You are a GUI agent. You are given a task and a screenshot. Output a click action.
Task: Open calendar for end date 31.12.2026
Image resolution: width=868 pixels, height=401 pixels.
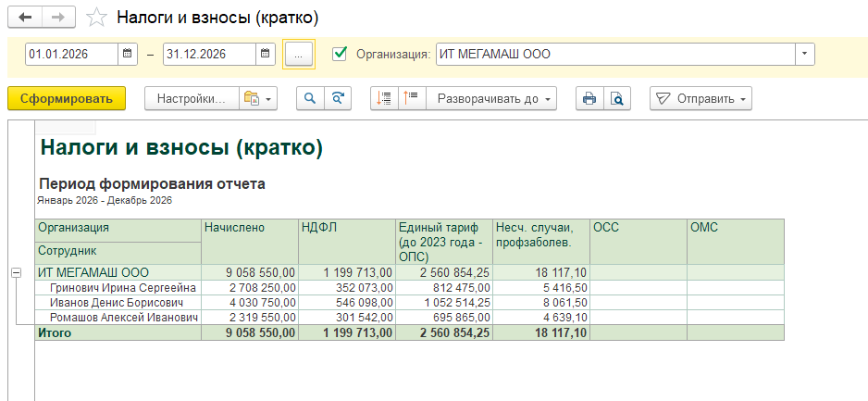coord(266,55)
